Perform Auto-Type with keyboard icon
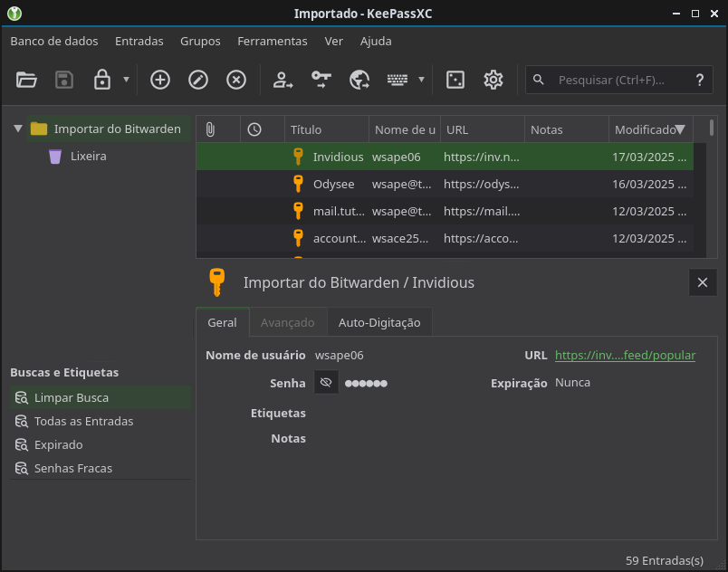The width and height of the screenshot is (728, 572). coord(398,80)
